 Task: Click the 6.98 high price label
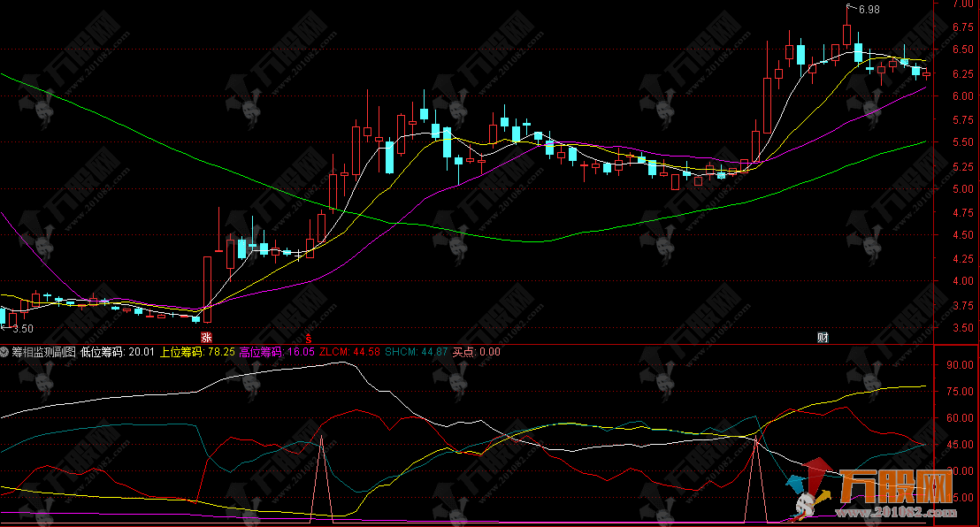[x=867, y=10]
